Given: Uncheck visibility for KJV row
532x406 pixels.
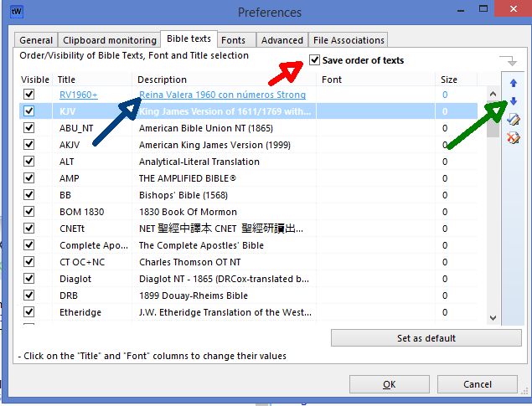Looking at the screenshot, I should click(28, 110).
